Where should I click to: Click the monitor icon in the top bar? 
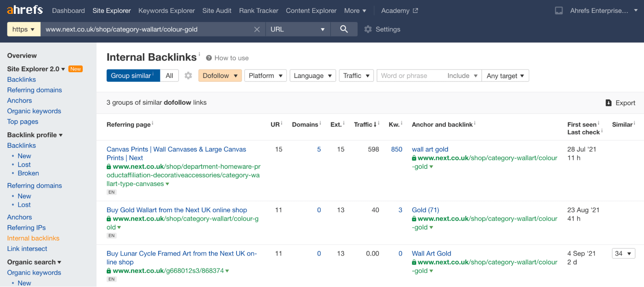click(559, 11)
